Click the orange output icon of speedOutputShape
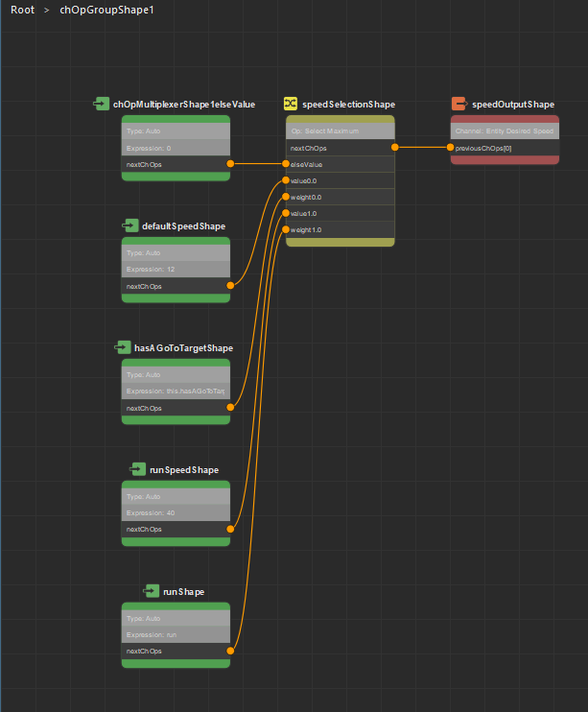This screenshot has width=588, height=712. coord(459,104)
